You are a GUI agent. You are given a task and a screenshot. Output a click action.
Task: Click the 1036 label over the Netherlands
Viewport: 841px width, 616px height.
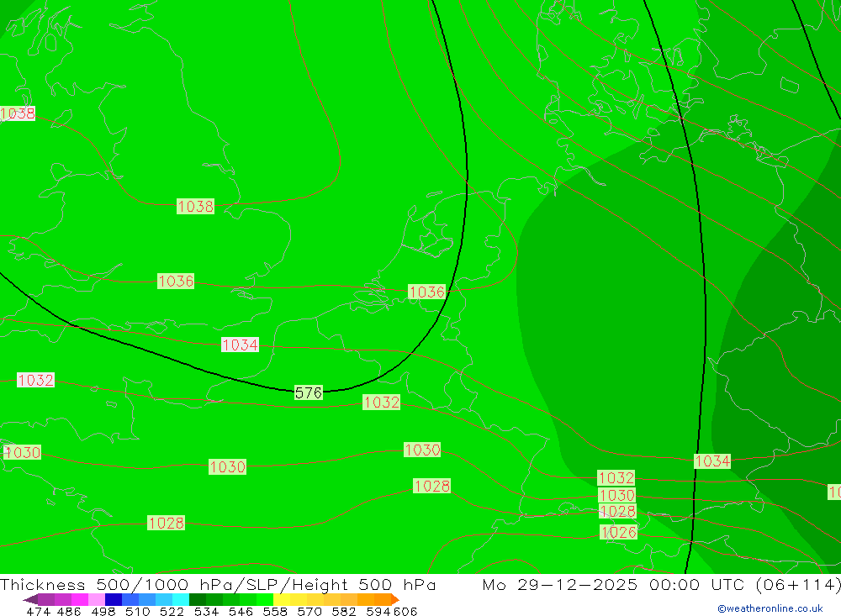coord(427,292)
